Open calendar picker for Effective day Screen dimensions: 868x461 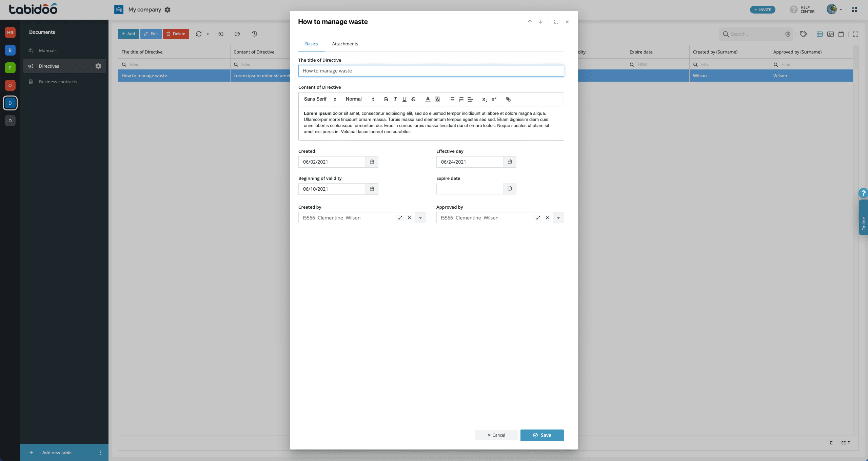tap(510, 162)
